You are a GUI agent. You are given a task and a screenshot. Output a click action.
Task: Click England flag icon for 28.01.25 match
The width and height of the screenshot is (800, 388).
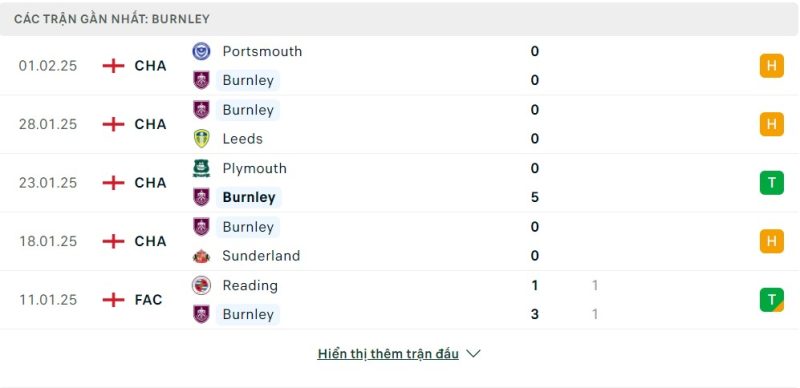pos(113,124)
